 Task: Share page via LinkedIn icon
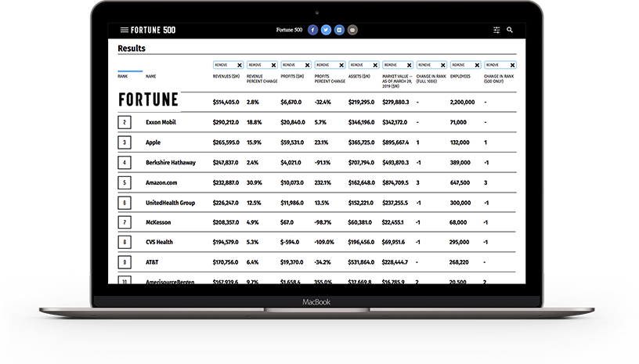click(339, 31)
